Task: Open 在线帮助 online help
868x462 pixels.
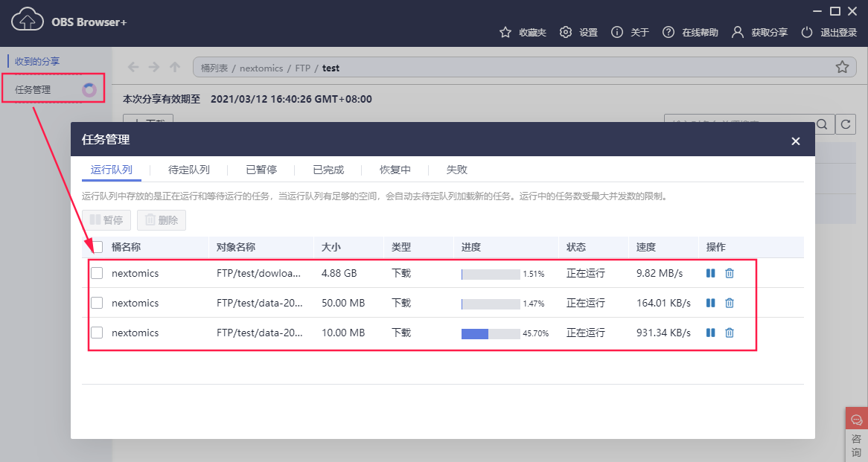Action: click(x=668, y=32)
